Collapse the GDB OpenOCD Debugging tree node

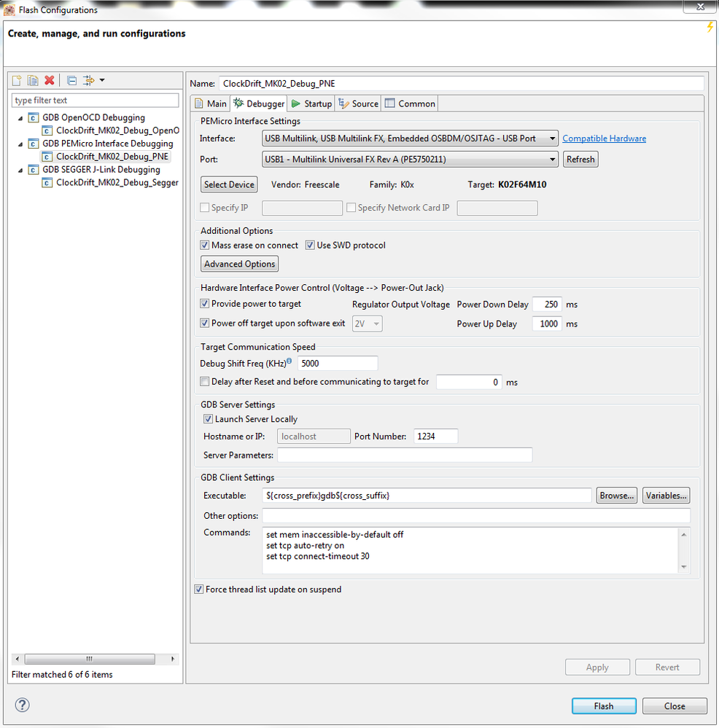20,118
